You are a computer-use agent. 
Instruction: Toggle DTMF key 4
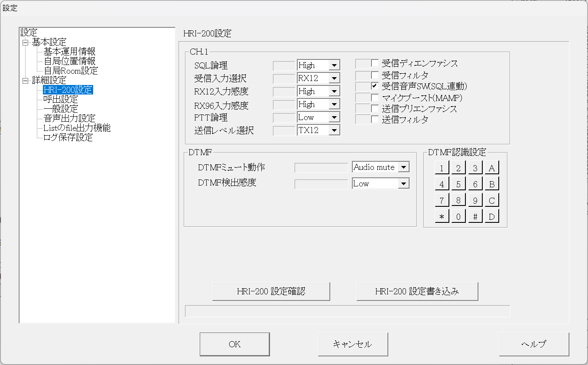442,184
